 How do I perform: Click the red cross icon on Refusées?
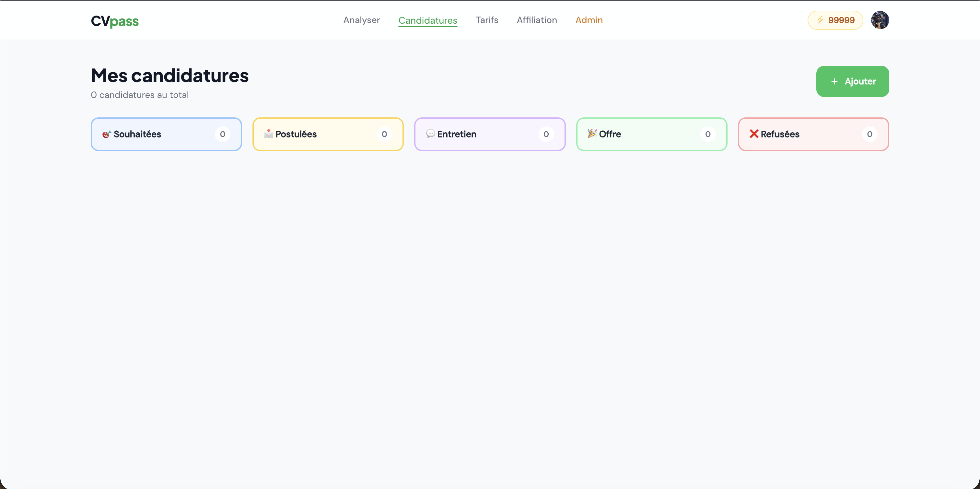coord(754,134)
